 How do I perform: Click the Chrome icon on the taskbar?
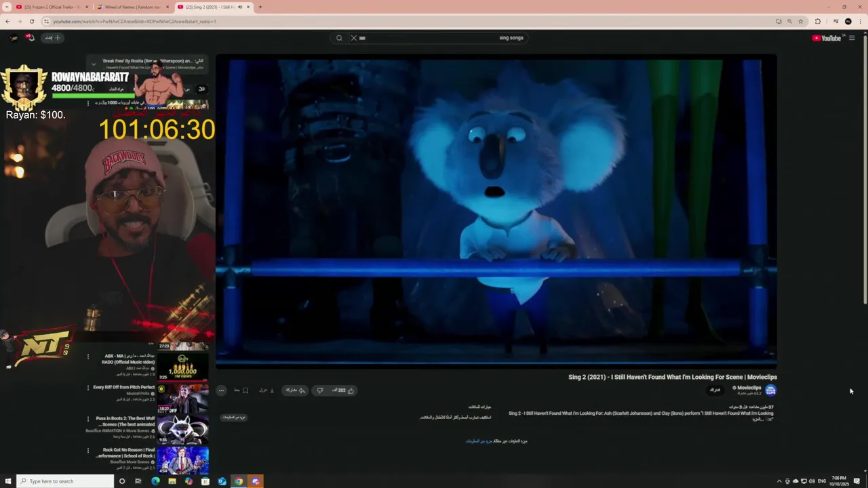pyautogui.click(x=238, y=481)
